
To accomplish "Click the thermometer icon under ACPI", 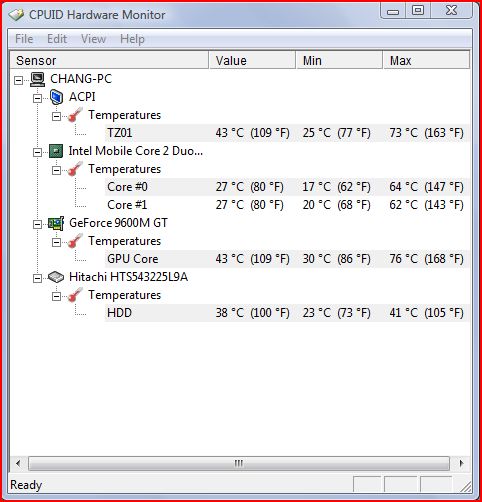I will click(x=75, y=115).
